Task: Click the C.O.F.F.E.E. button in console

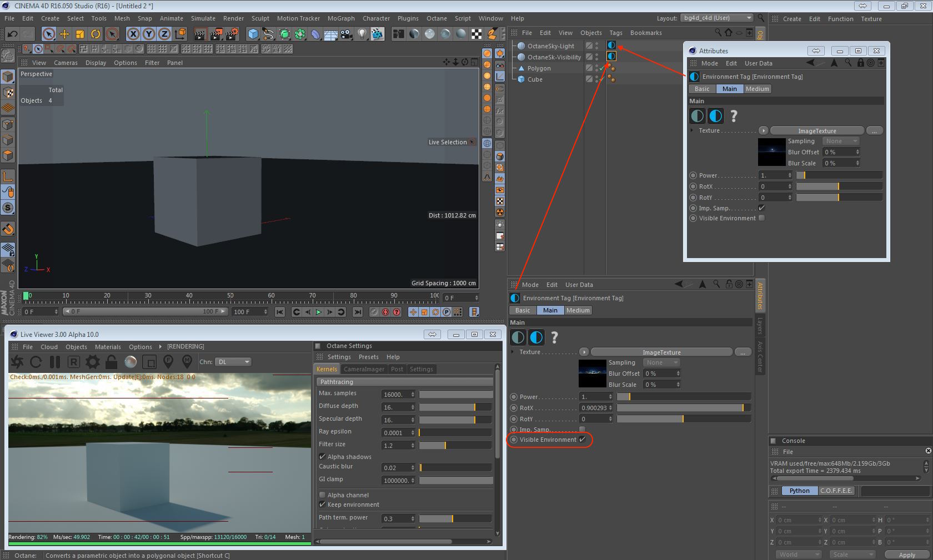Action: [x=836, y=491]
